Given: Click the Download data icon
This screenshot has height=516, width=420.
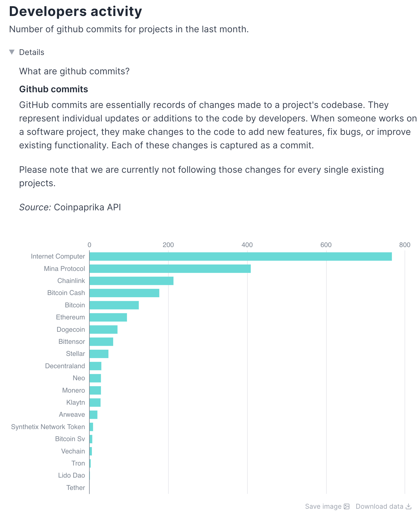Looking at the screenshot, I should tap(409, 507).
